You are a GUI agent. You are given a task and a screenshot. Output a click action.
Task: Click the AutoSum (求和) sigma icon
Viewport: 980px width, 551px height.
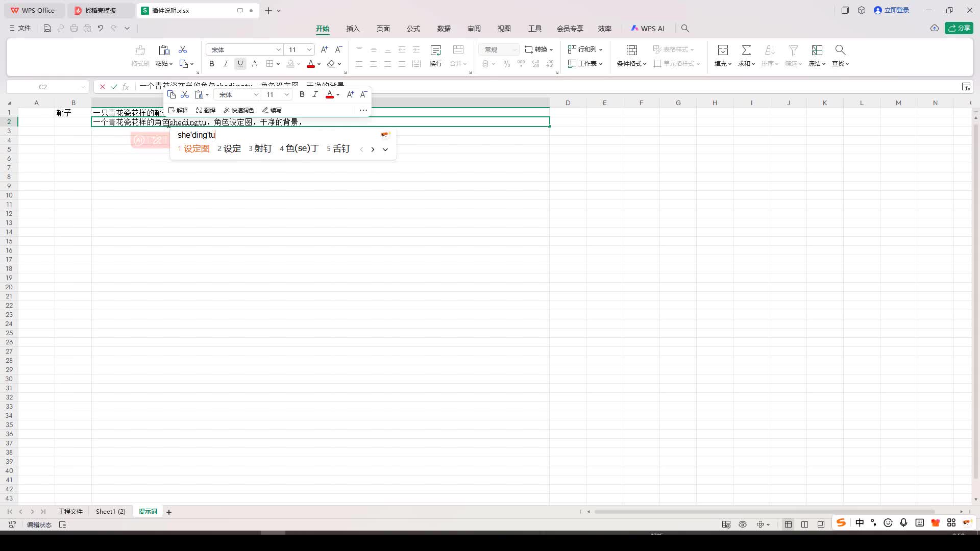click(746, 50)
